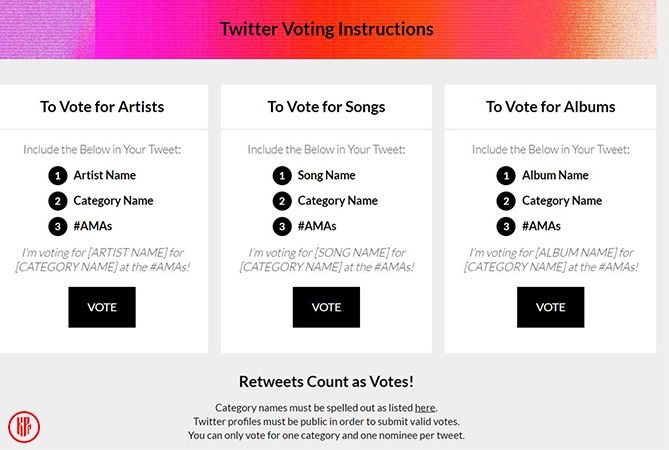Open the category names 'here' link

[425, 407]
